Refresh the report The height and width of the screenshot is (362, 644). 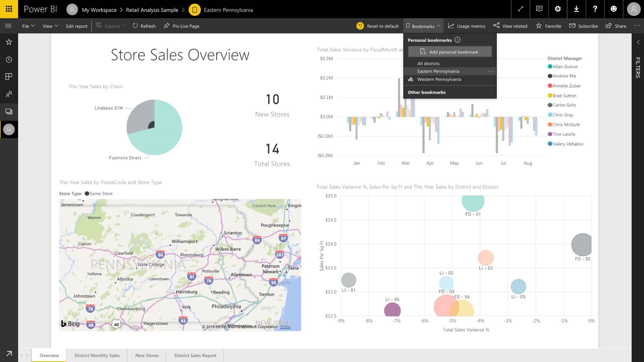144,26
